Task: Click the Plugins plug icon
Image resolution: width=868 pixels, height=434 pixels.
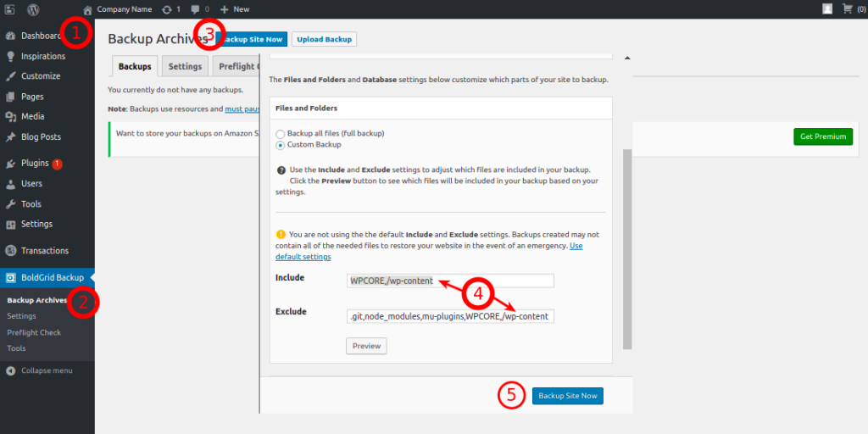Action: 10,164
